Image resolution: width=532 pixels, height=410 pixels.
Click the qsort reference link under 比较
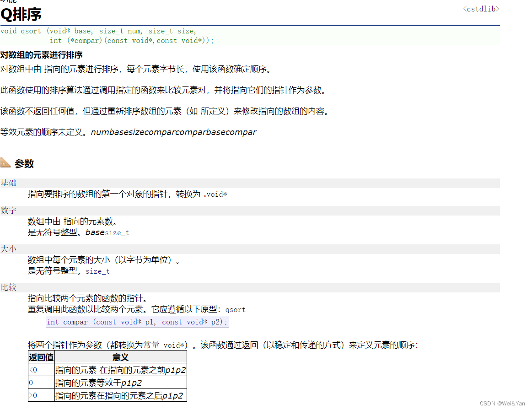tap(235, 310)
